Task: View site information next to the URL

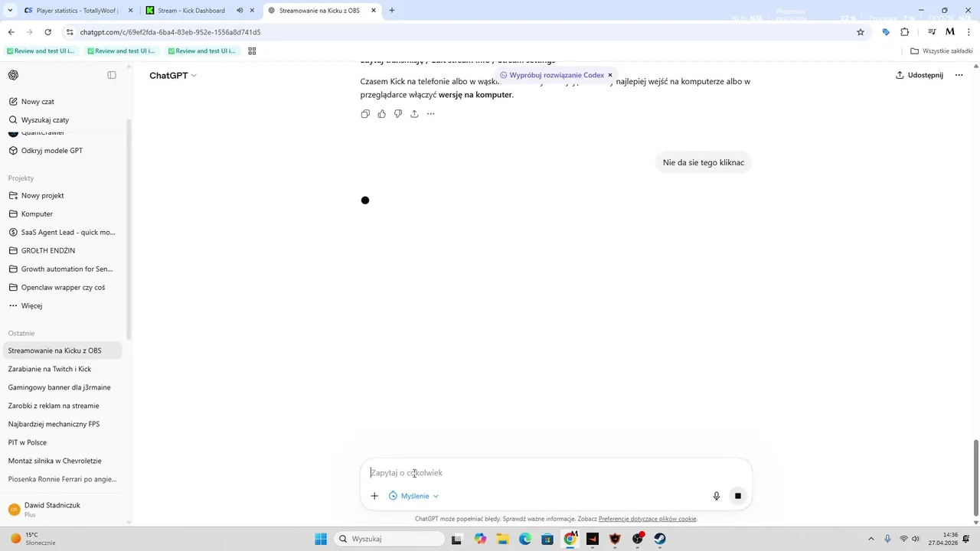Action: pos(70,32)
